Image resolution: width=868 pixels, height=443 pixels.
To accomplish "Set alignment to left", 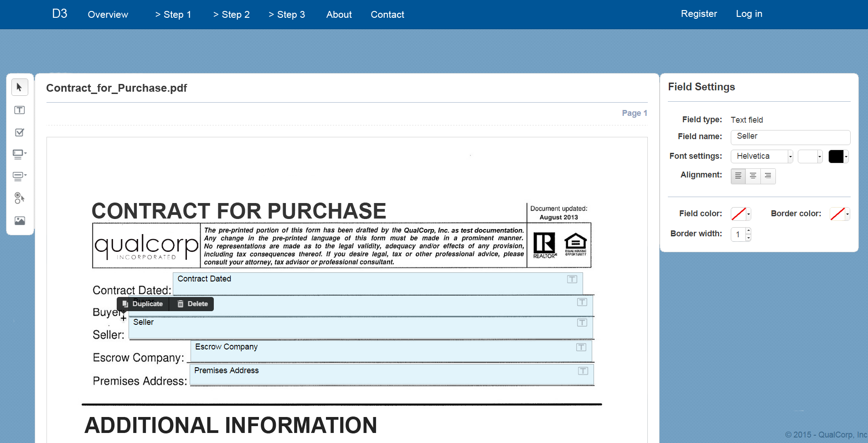I will [739, 176].
